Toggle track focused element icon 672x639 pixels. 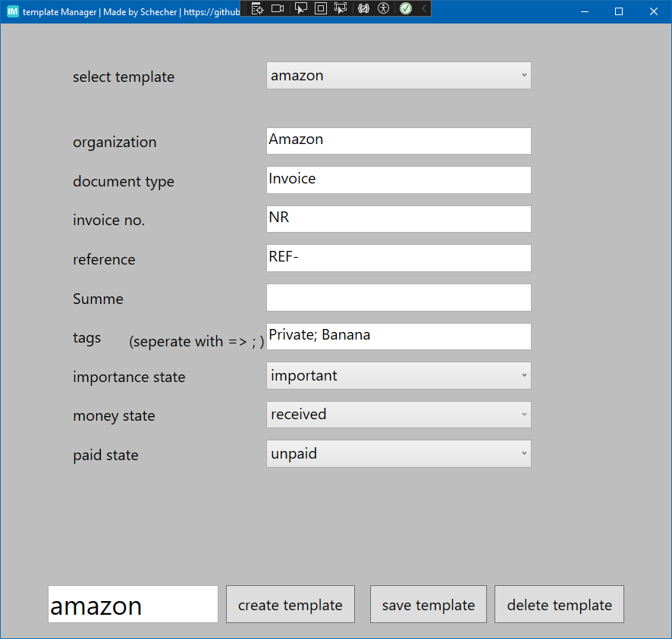click(x=341, y=8)
